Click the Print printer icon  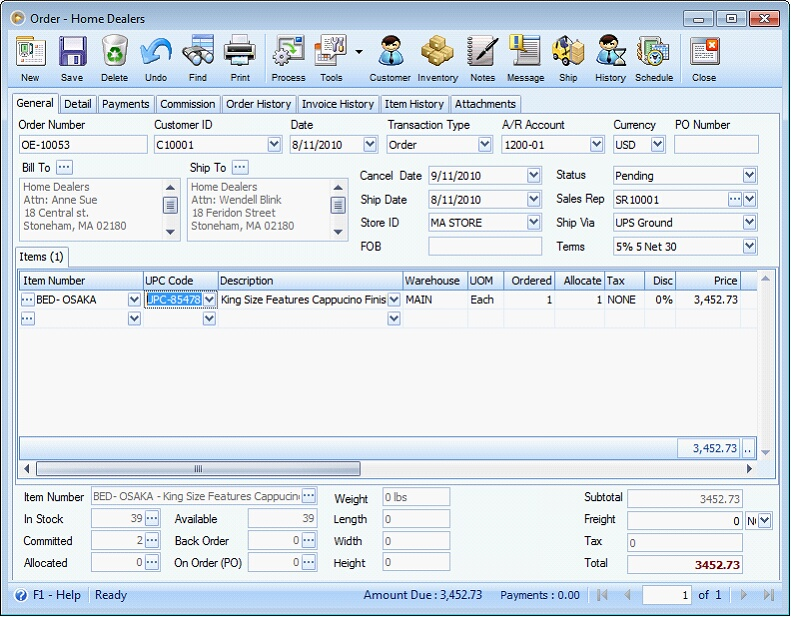[240, 50]
